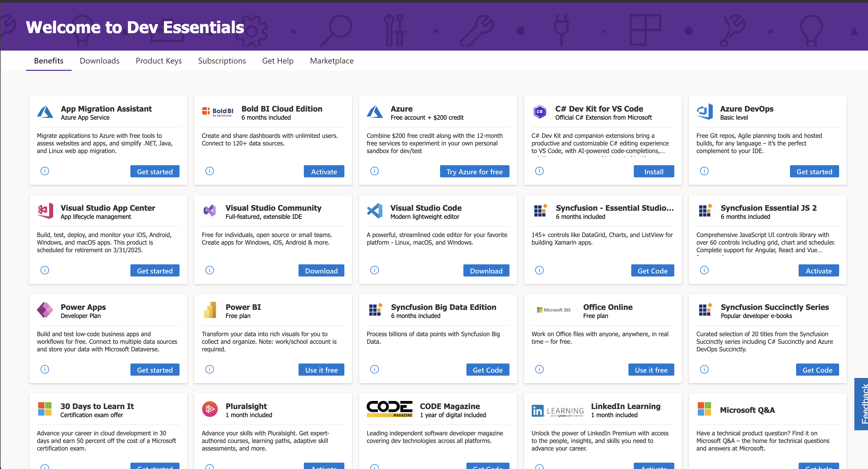Get Code for Syncfusion Succinctly Series
This screenshot has height=469, width=868.
(817, 370)
